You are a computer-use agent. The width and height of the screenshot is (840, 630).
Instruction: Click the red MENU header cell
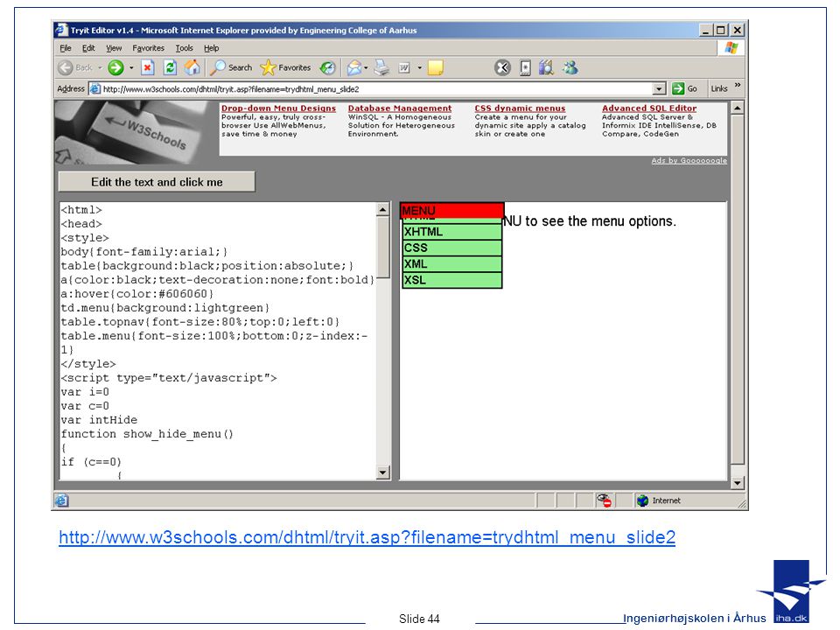point(452,210)
